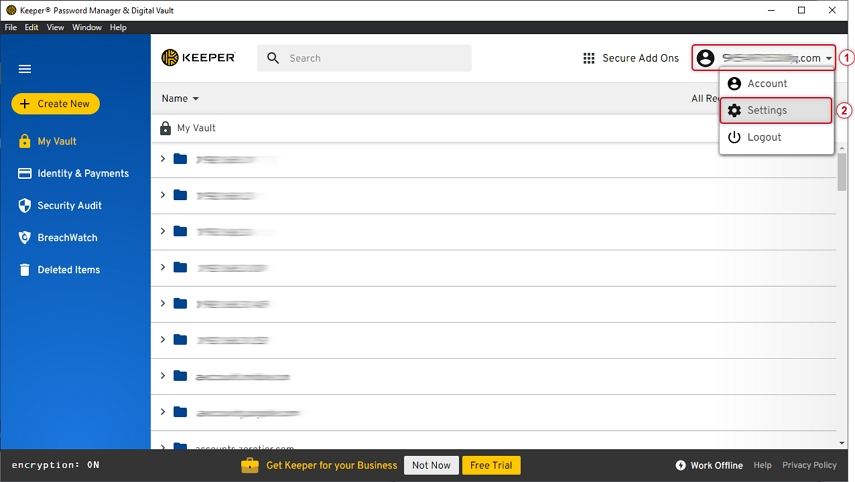Expand the fourth folder in the vault list
Screen dimensions: 855x482
pyautogui.click(x=162, y=267)
